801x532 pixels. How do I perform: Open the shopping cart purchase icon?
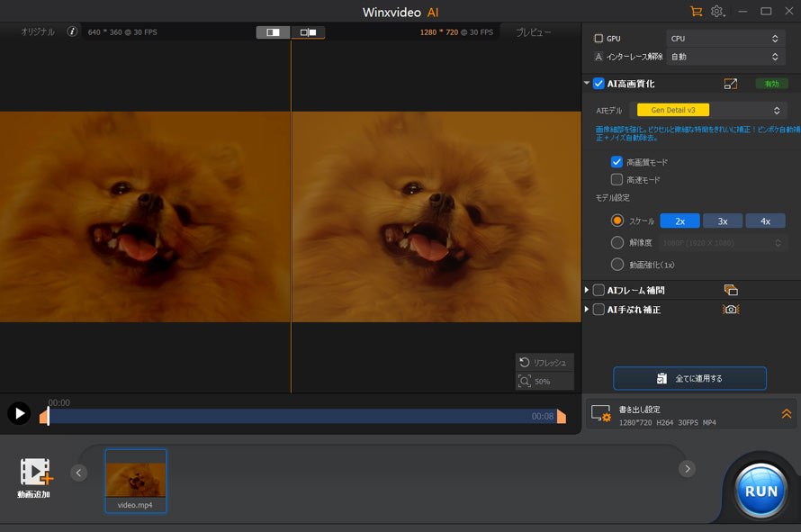(x=696, y=11)
